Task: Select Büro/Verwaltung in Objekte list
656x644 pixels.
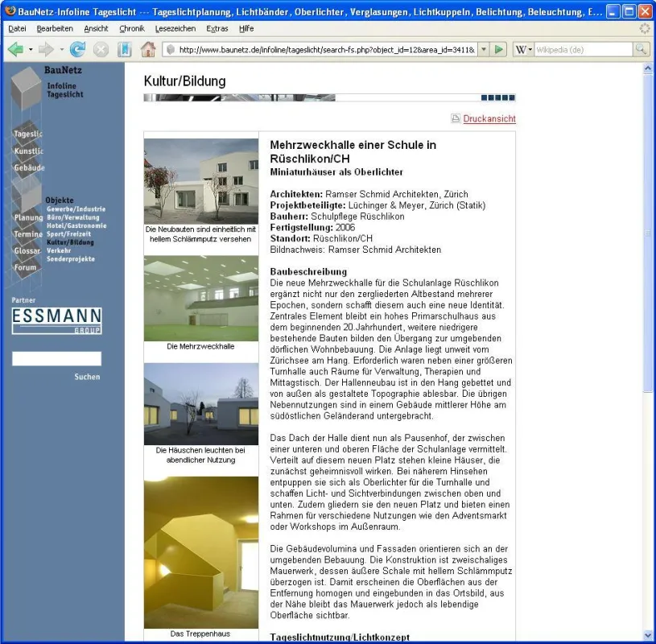Action: click(73, 217)
